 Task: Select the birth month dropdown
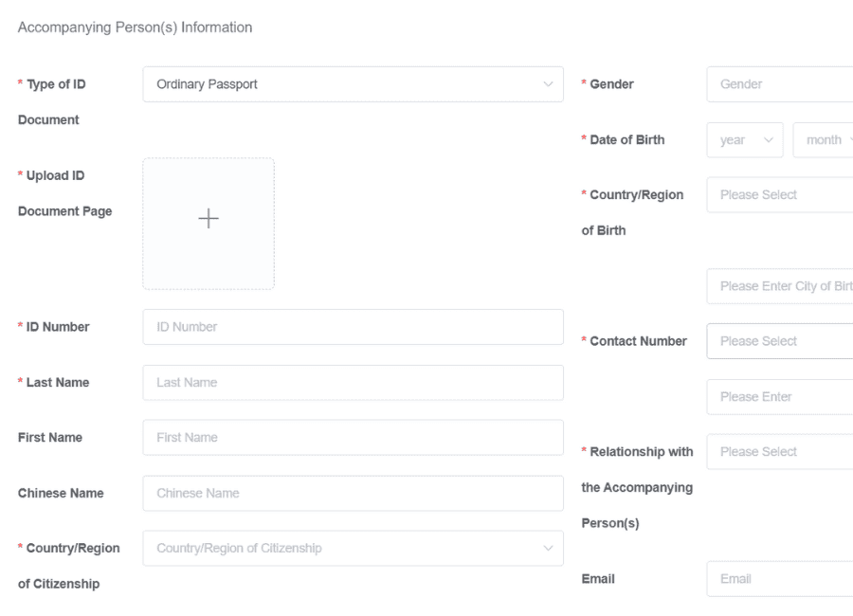[x=824, y=140]
